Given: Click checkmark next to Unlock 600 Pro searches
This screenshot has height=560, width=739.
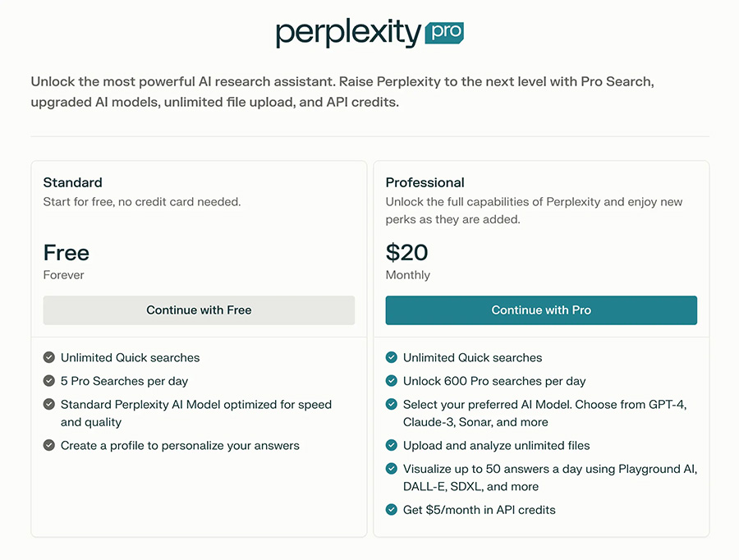Looking at the screenshot, I should click(392, 381).
